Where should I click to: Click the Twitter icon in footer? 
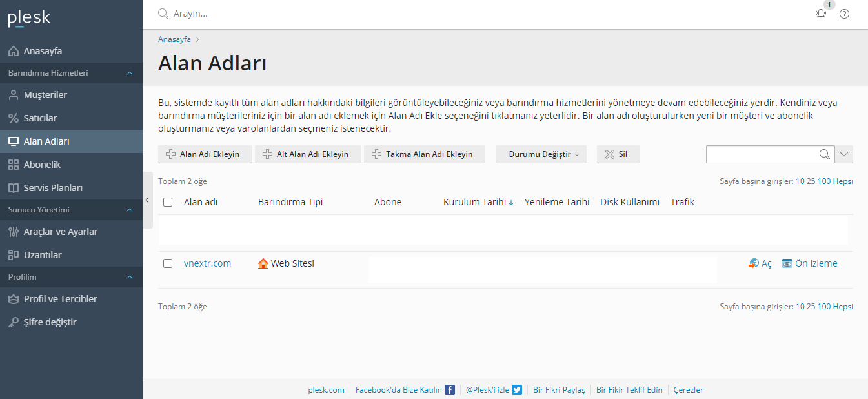517,390
